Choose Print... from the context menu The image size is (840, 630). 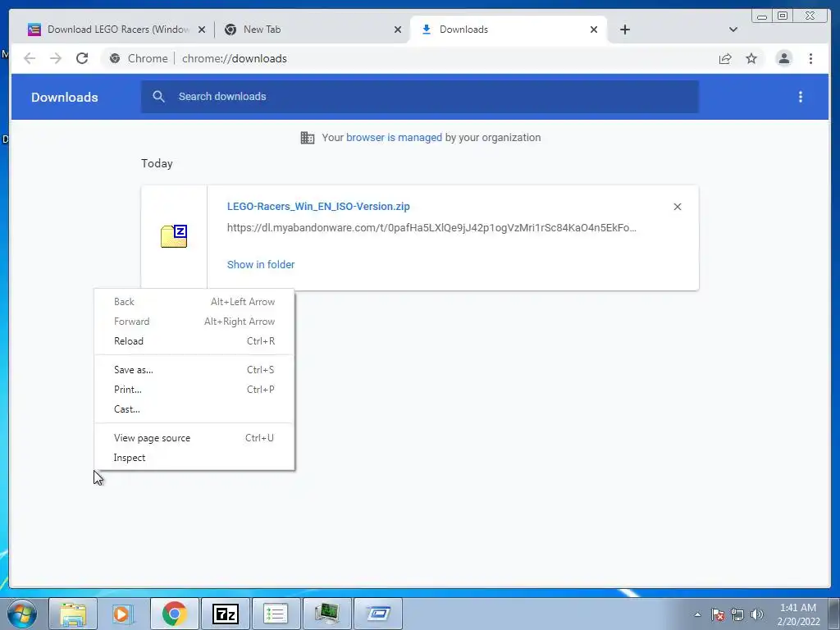tap(194, 390)
